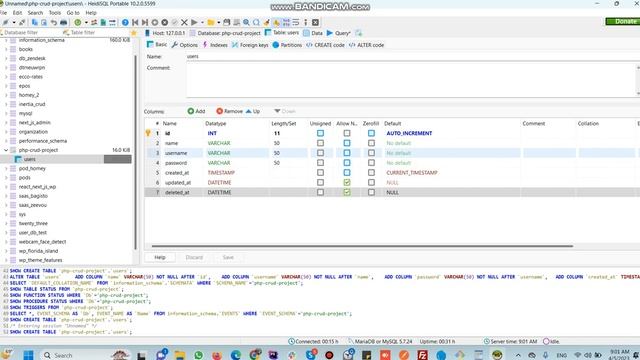Image resolution: width=640 pixels, height=360 pixels.
Task: Click the broom Clear icon
Action: tap(267, 22)
